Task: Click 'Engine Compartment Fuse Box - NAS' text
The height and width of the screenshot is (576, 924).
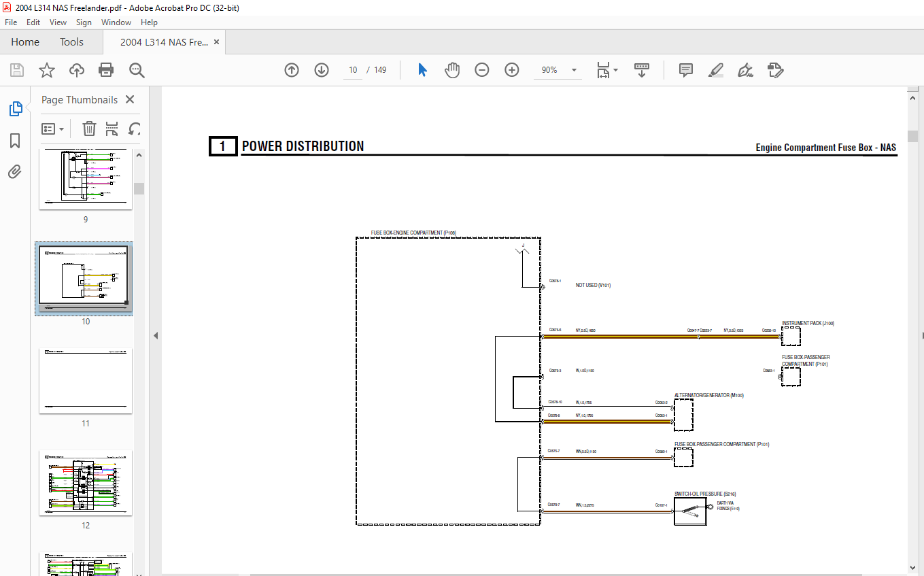Action: tap(826, 148)
